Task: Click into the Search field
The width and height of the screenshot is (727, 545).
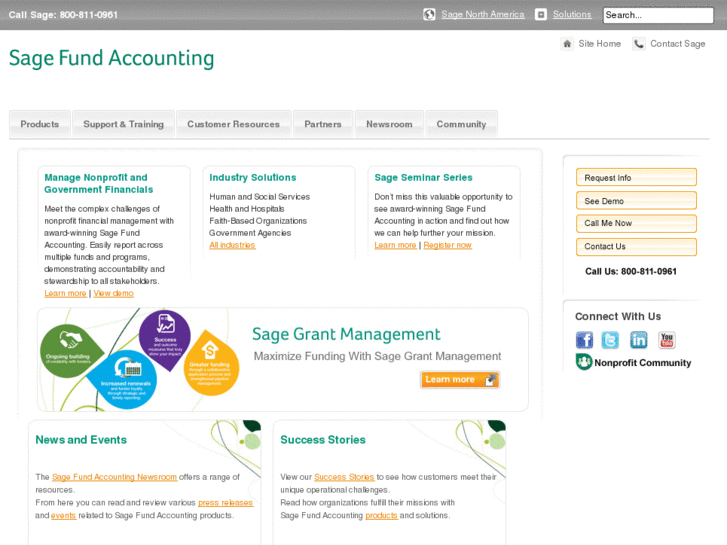Action: pos(658,15)
